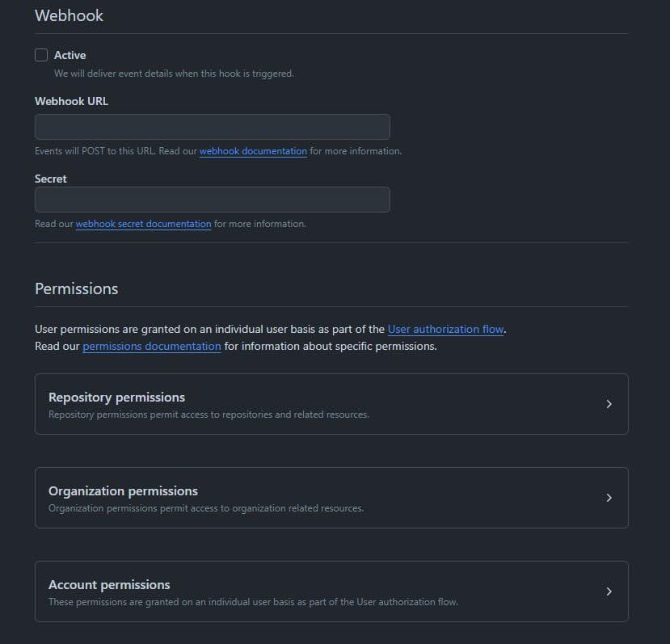This screenshot has width=670, height=644.
Task: Click the "Active" checkbox label text
Action: pos(70,55)
